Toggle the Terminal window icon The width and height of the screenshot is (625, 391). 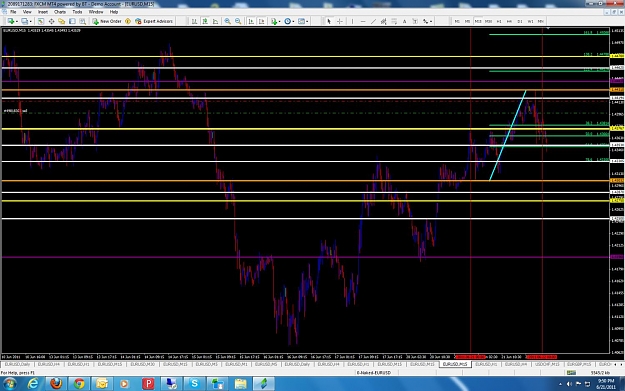(72, 21)
